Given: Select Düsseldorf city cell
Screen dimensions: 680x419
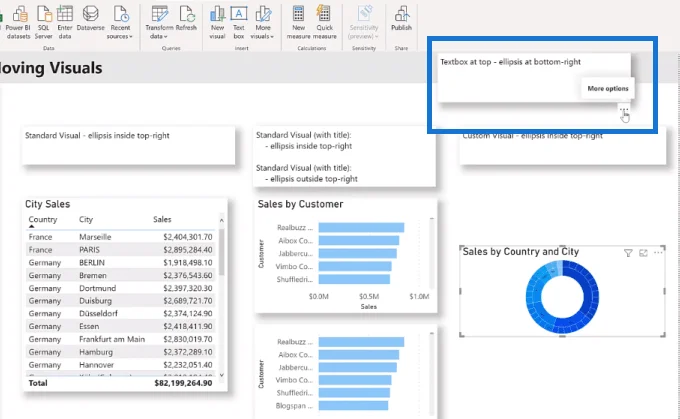Looking at the screenshot, I should 98,314.
